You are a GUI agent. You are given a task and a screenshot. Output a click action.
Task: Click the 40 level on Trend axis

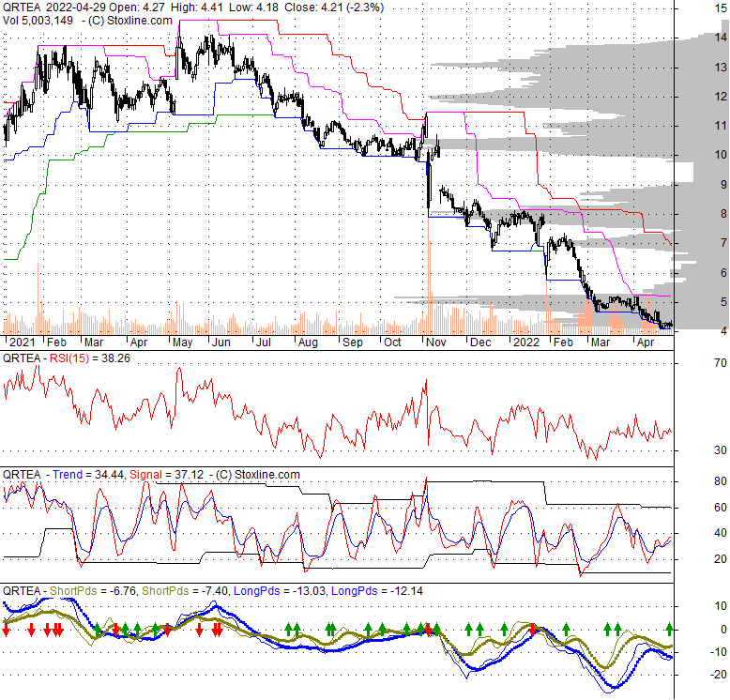pos(721,532)
